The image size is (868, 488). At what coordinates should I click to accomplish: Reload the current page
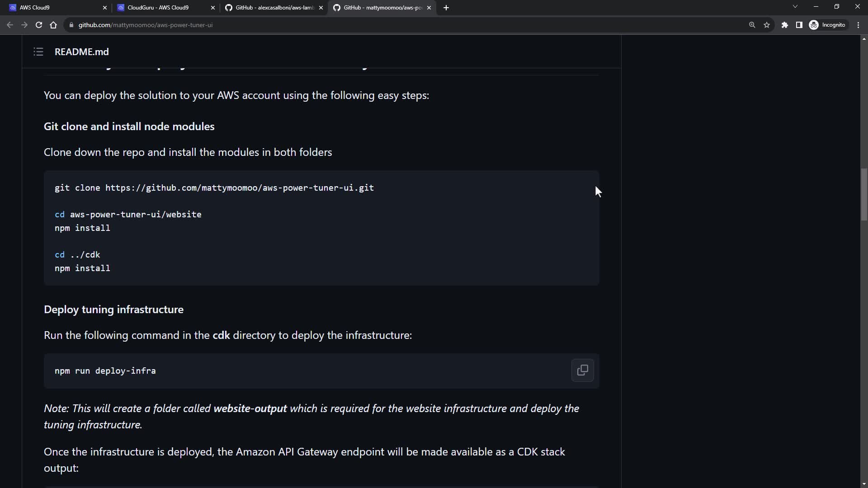[x=39, y=25]
